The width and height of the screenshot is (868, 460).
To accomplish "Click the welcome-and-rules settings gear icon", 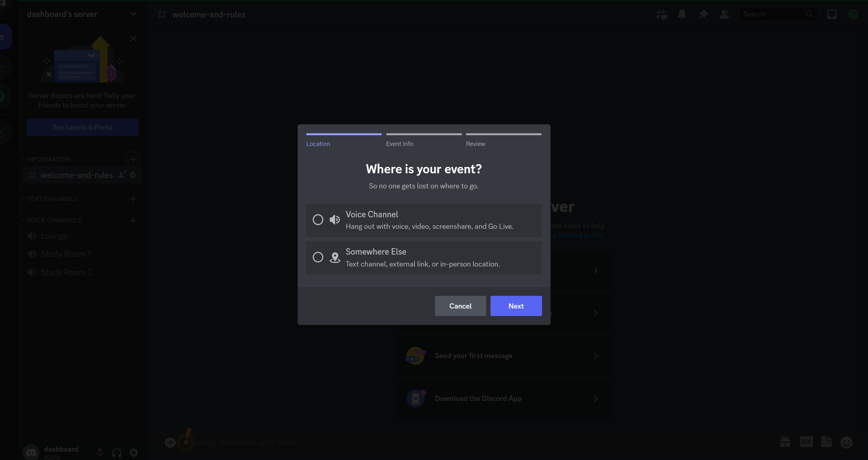I will pyautogui.click(x=132, y=175).
